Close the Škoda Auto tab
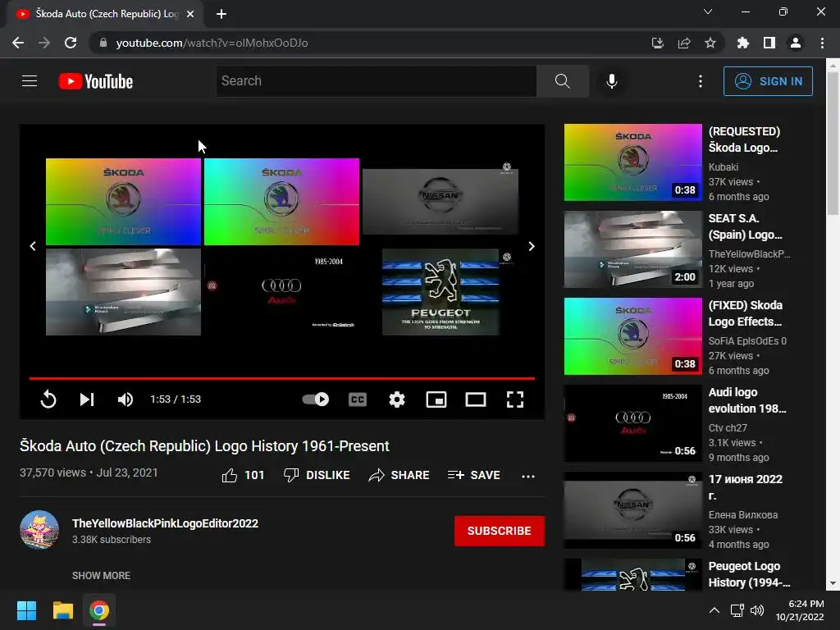This screenshot has width=840, height=630. point(190,14)
